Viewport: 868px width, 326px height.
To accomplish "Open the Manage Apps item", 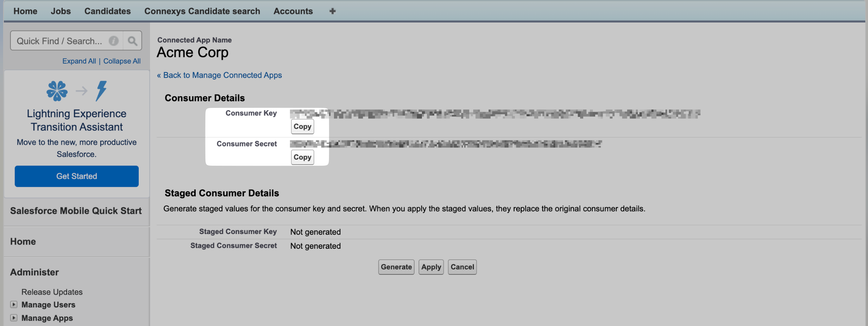I will click(x=47, y=318).
